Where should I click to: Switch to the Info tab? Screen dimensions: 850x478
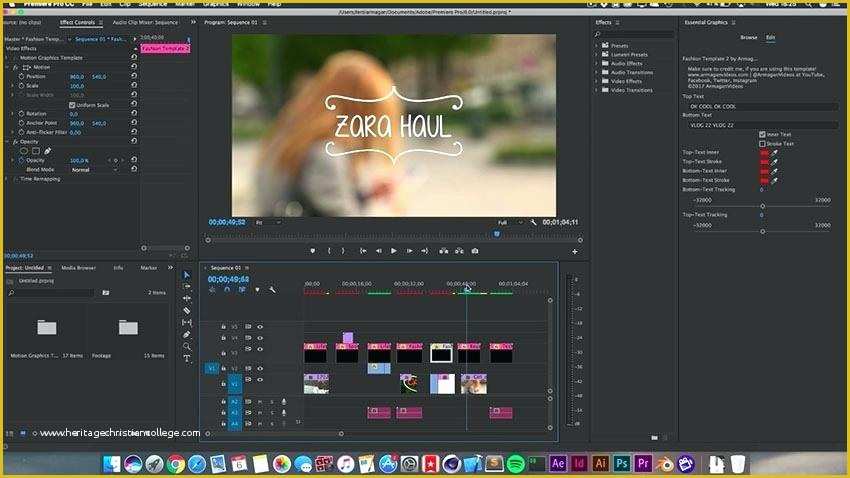(118, 268)
